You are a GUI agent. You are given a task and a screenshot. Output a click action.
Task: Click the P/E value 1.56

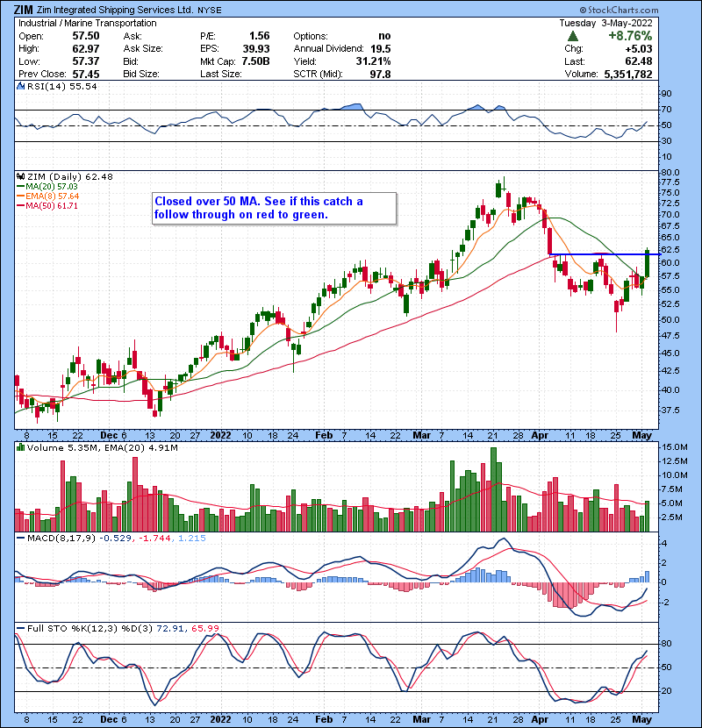(x=259, y=36)
